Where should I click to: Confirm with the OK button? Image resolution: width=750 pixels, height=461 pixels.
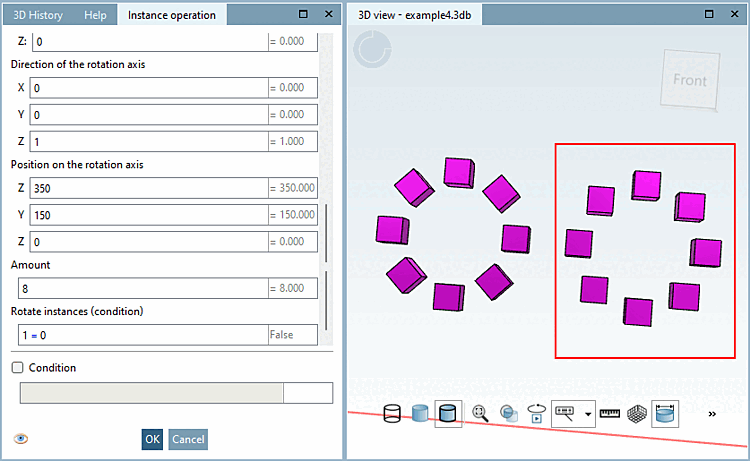click(x=152, y=439)
